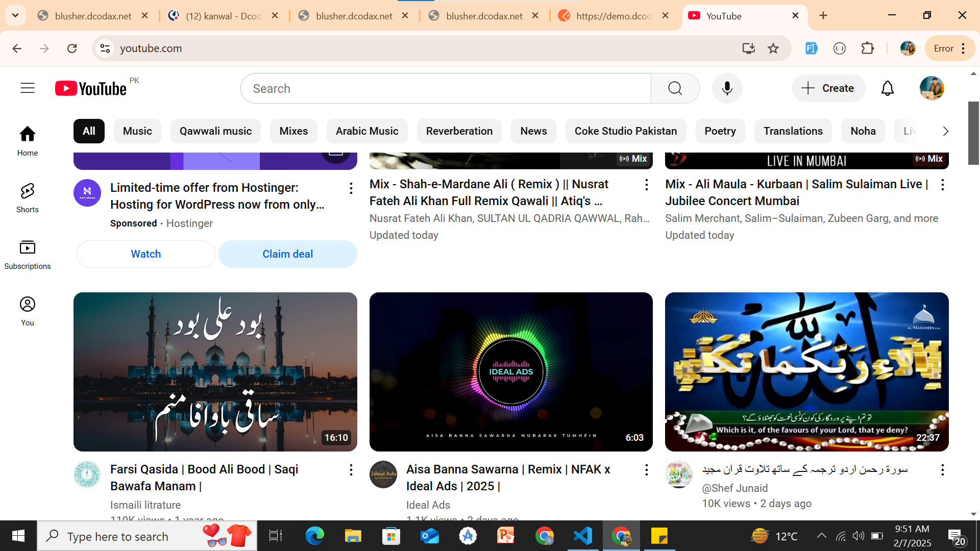Open options menu for Farsi Qasida video
The width and height of the screenshot is (980, 551).
pos(351,470)
